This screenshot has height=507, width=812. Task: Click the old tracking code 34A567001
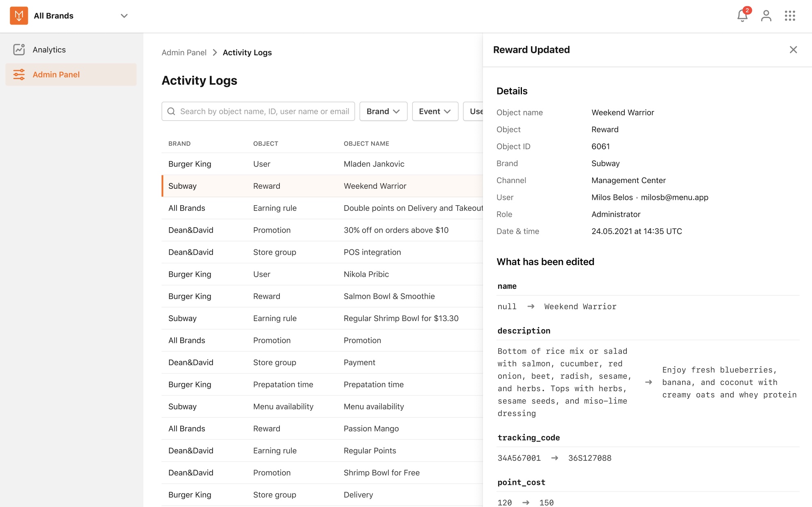519,458
